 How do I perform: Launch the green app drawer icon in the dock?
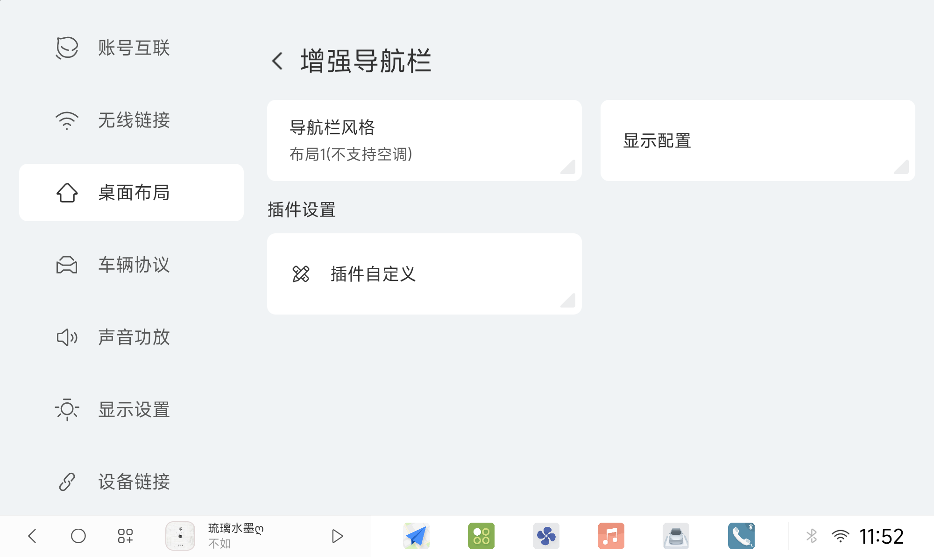pos(481,536)
